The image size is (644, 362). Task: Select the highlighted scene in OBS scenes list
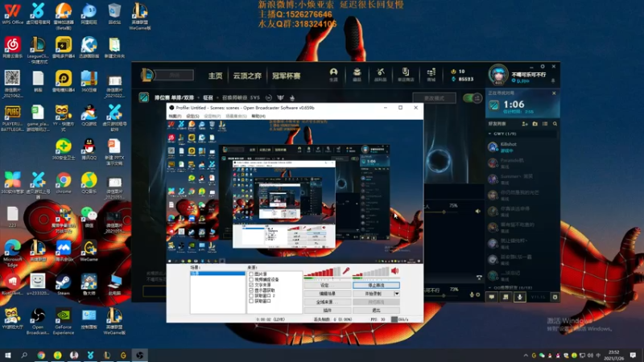click(x=217, y=274)
